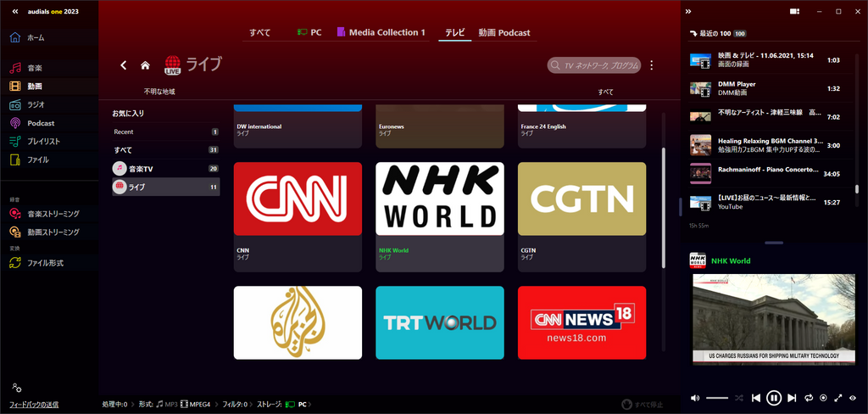Click the home icon beside ライブ title
Image resolution: width=868 pixels, height=414 pixels.
(x=145, y=65)
